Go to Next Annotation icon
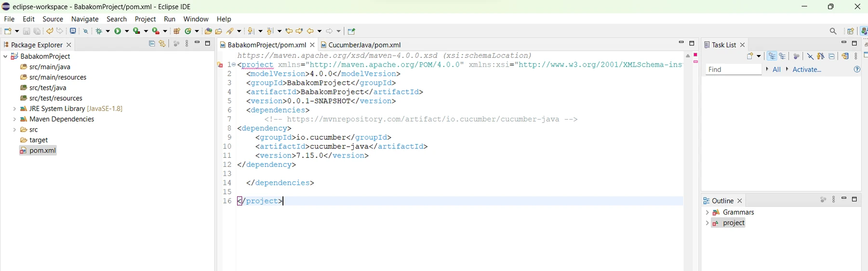The width and height of the screenshot is (868, 271). pos(251,31)
